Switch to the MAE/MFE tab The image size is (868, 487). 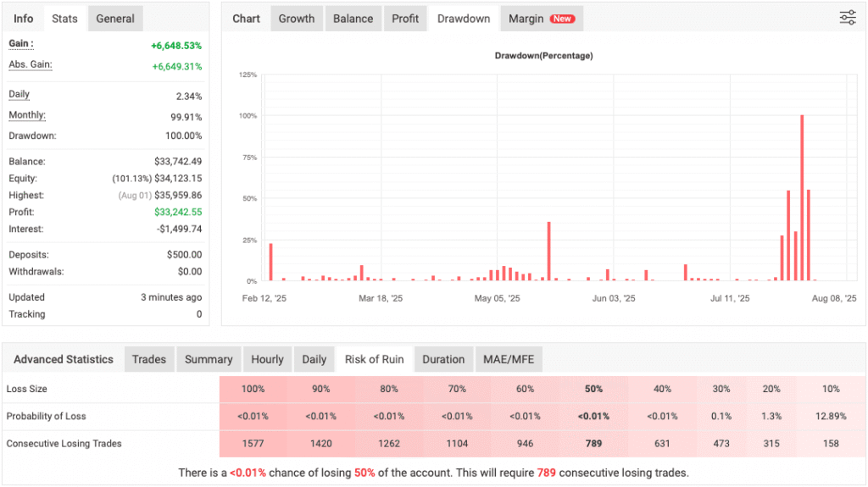509,359
